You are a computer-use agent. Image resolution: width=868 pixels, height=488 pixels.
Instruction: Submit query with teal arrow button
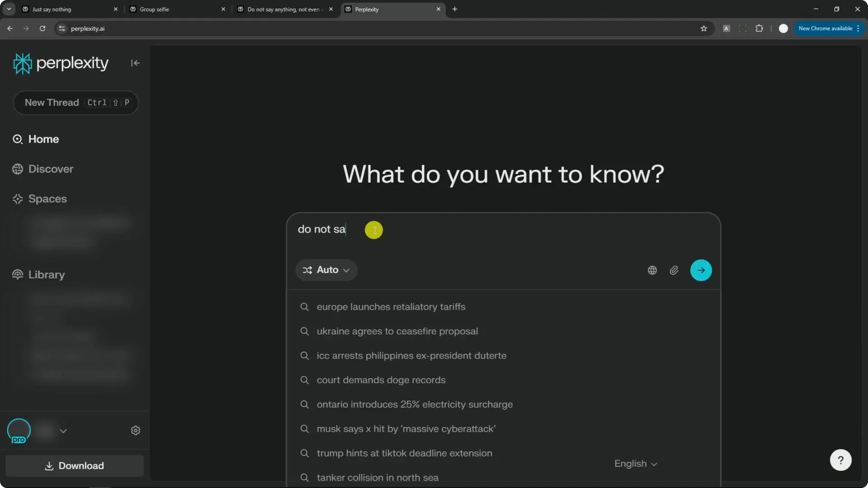701,270
